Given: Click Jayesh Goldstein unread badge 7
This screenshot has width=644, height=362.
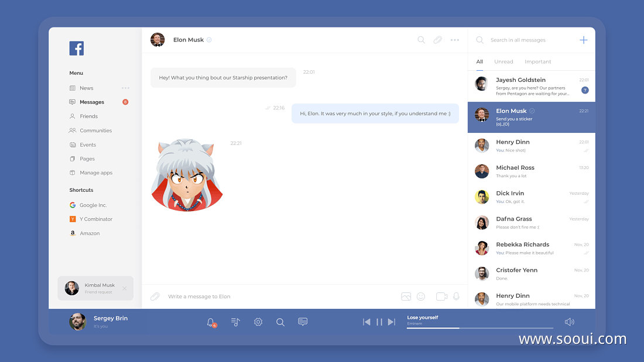Looking at the screenshot, I should pos(585,90).
